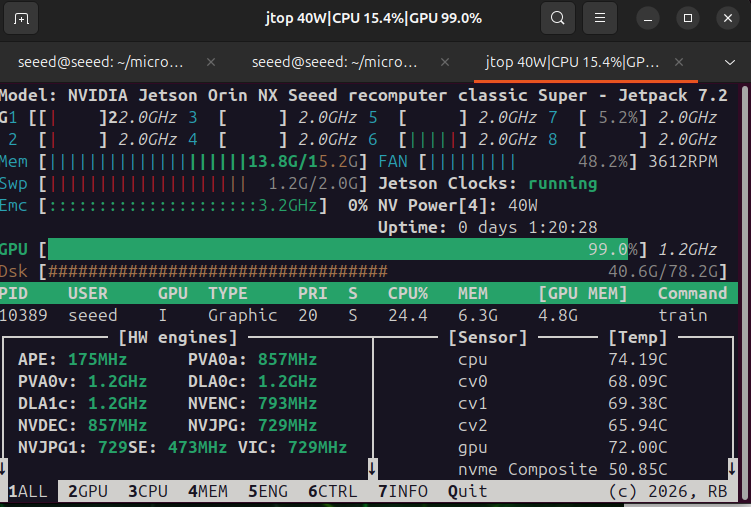
Task: Click the NVDEC: 857MHz engine entry
Action: 82,426
